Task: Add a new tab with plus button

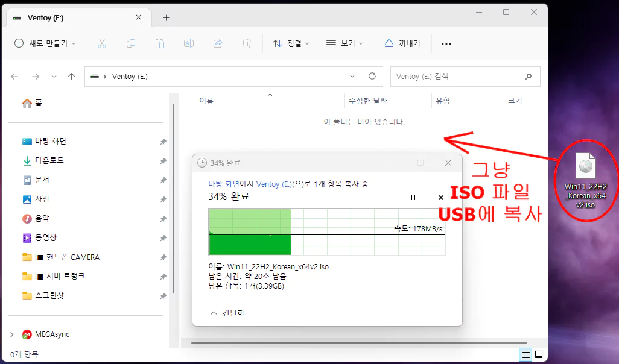Action: (166, 17)
